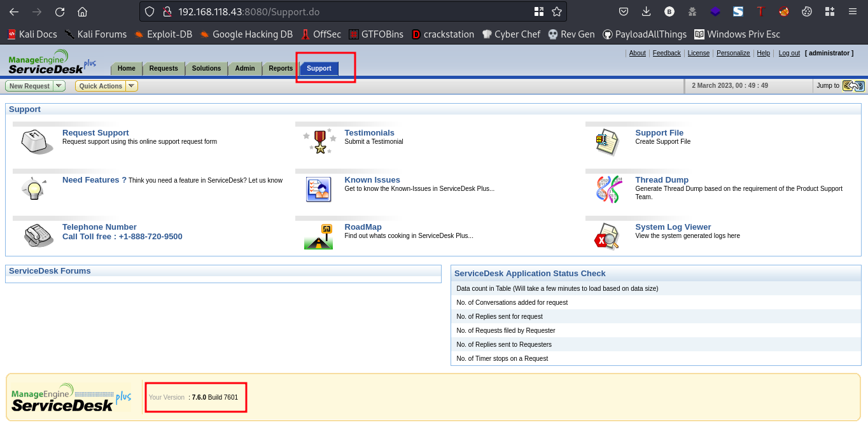Click the Jump to icon
The image size is (868, 441).
click(x=853, y=86)
